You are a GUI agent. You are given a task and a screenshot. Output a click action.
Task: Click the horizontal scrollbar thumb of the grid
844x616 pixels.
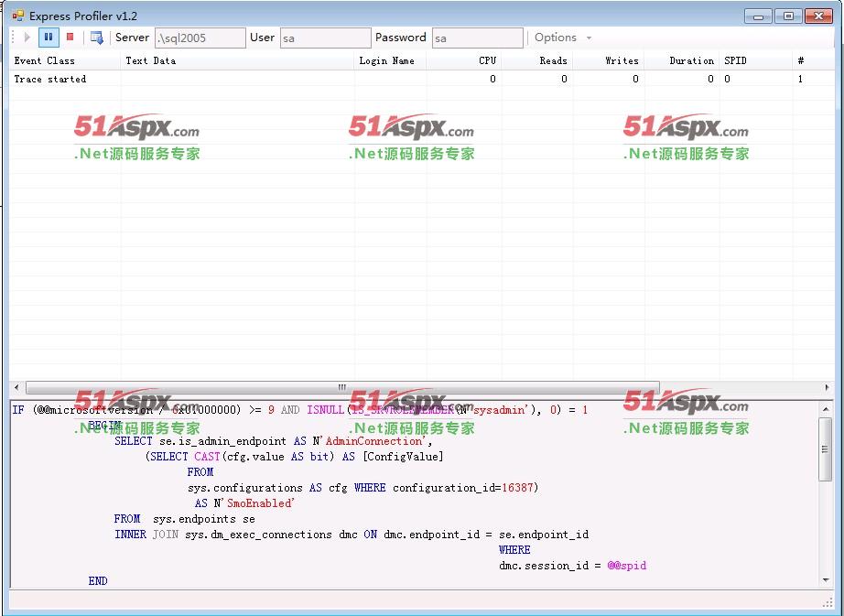342,387
